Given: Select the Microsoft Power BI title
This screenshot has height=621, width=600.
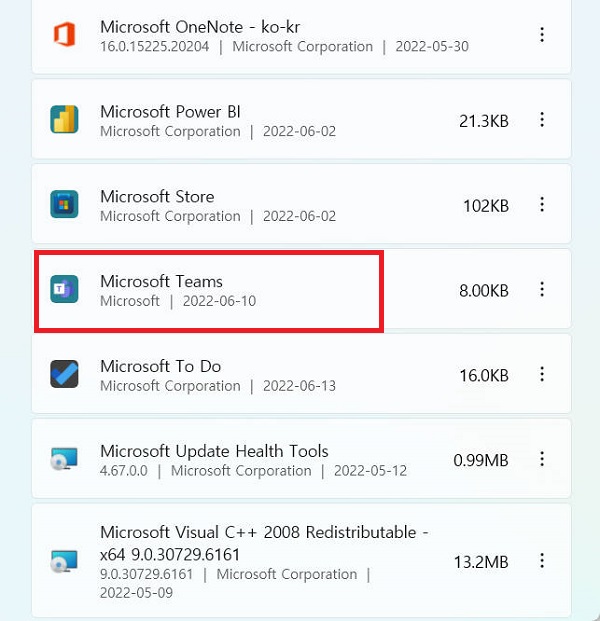Looking at the screenshot, I should coord(170,112).
